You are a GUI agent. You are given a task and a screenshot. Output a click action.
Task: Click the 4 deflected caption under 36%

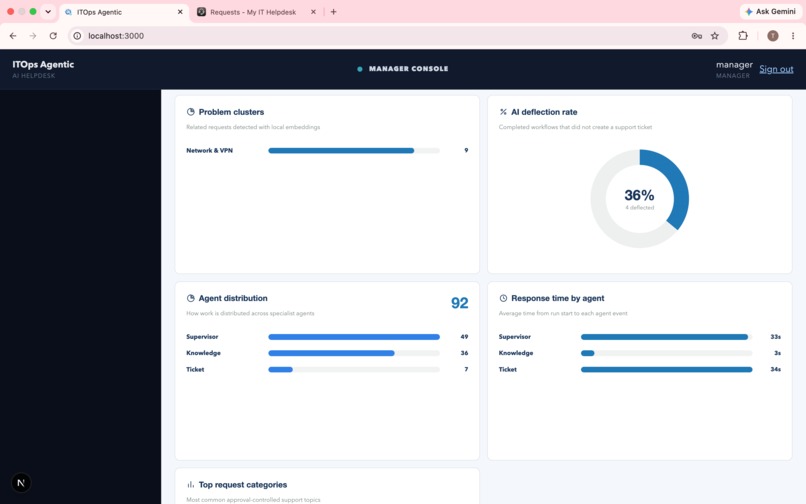click(639, 208)
